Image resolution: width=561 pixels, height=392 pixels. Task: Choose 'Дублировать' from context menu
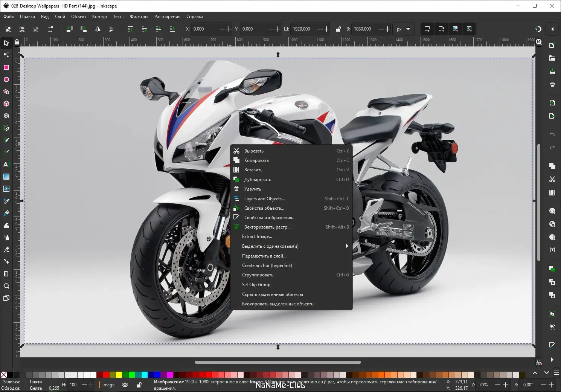[x=291, y=180]
